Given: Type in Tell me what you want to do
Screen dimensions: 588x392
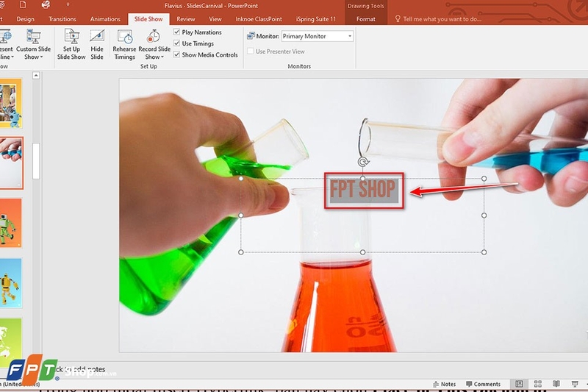Looking at the screenshot, I should (442, 19).
